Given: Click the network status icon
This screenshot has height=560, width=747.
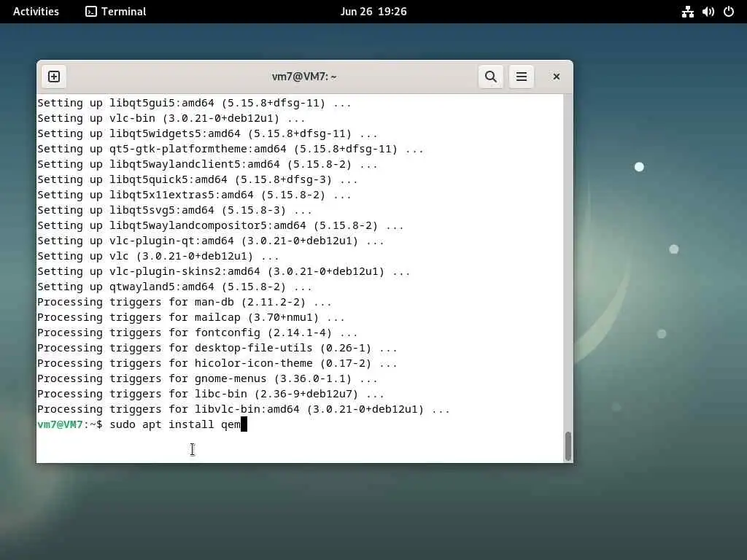Looking at the screenshot, I should (x=687, y=12).
